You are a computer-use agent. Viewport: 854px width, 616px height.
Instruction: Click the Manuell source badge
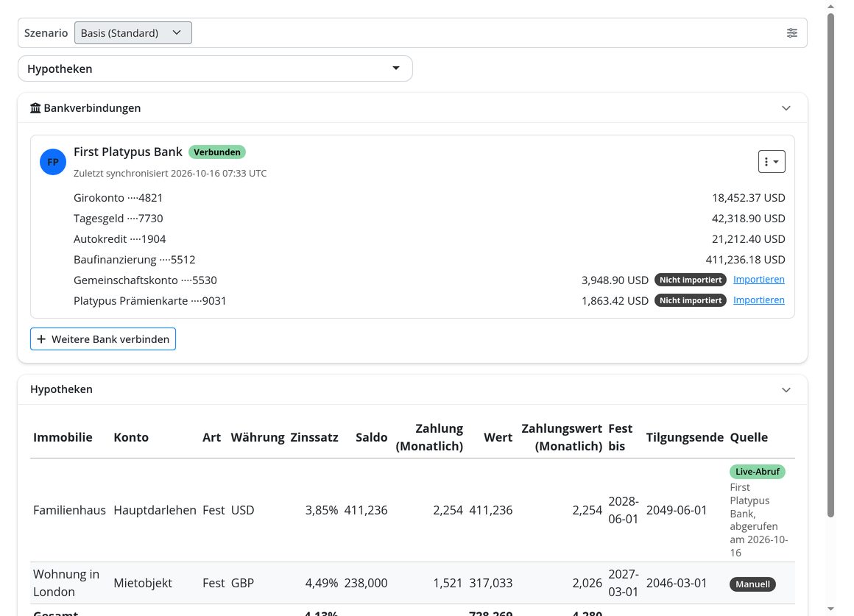pyautogui.click(x=752, y=584)
